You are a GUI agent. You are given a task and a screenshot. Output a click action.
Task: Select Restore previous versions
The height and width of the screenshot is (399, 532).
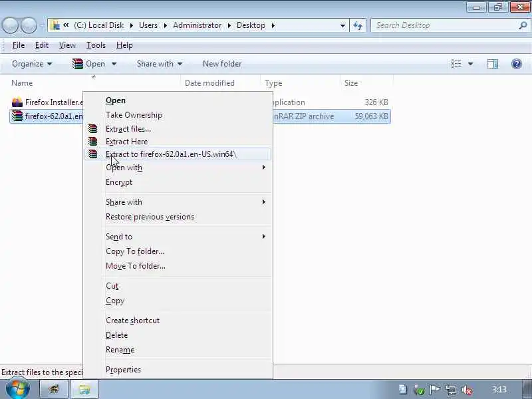coord(178,217)
